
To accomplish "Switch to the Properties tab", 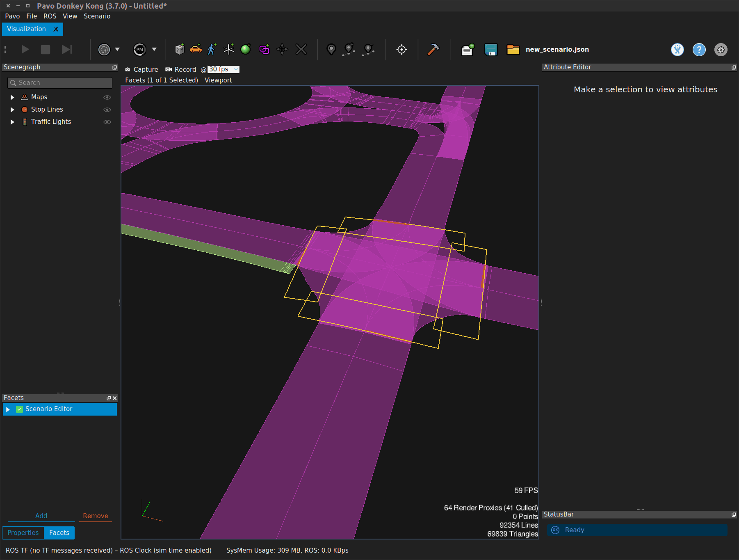I will [x=23, y=533].
